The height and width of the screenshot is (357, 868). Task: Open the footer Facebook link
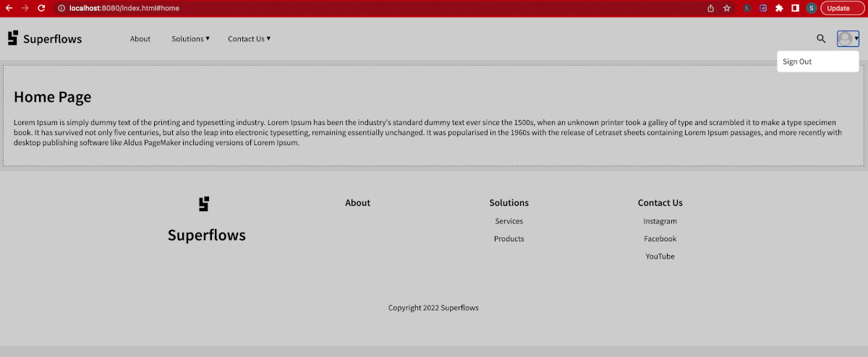(x=660, y=238)
